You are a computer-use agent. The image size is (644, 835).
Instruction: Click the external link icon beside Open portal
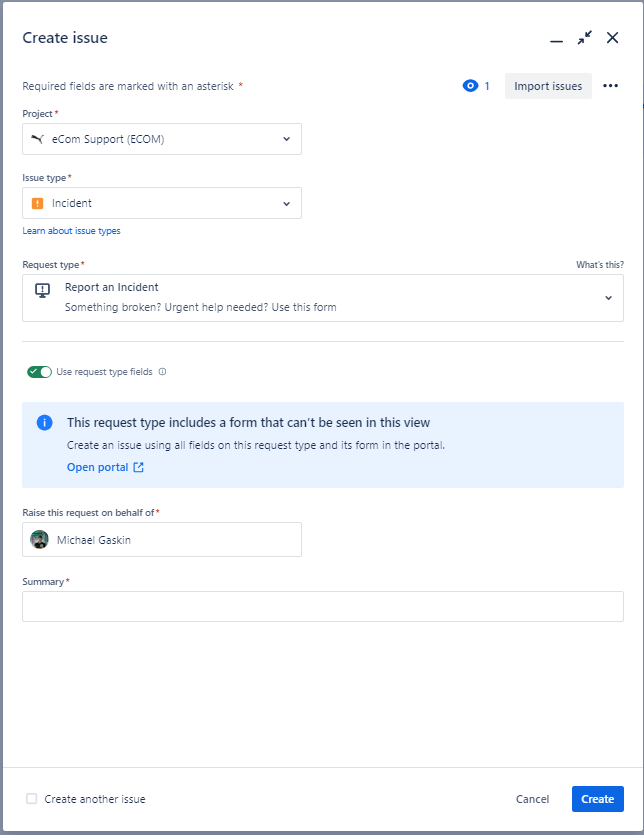click(x=138, y=467)
